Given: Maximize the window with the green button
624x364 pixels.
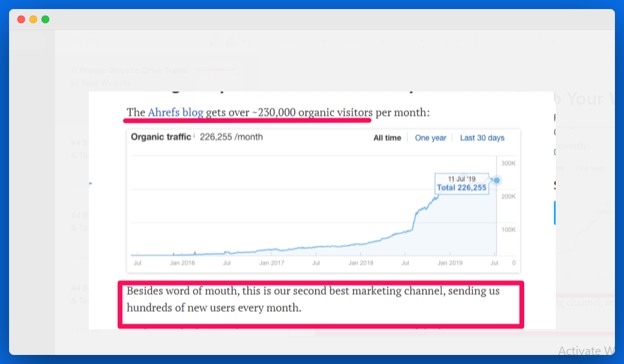Looking at the screenshot, I should [x=45, y=19].
